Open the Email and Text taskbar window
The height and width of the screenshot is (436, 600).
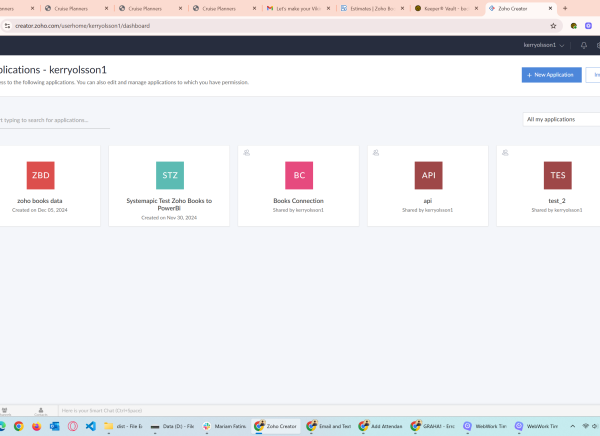click(x=328, y=426)
